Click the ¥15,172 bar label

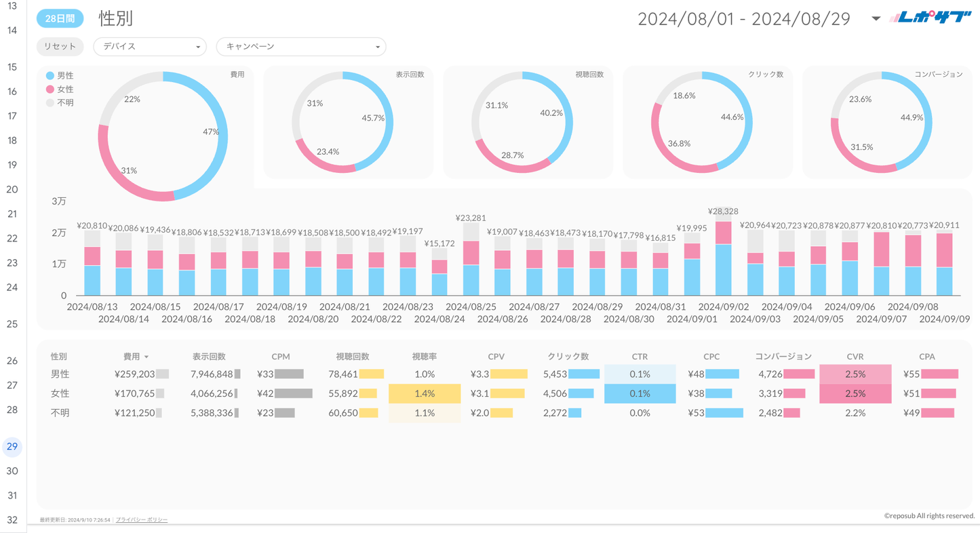pos(439,243)
